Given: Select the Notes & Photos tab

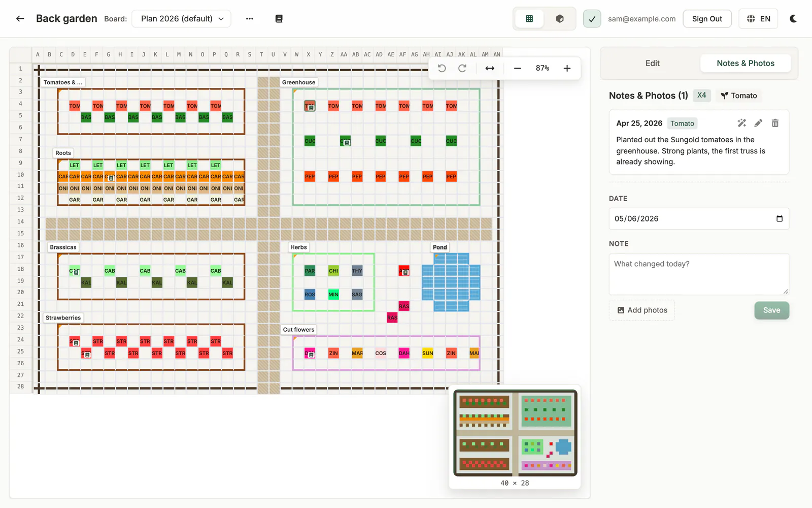Looking at the screenshot, I should pyautogui.click(x=746, y=63).
